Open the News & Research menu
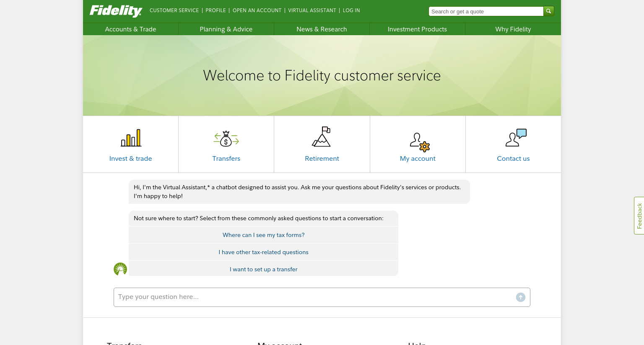This screenshot has width=644, height=345. coord(322,29)
